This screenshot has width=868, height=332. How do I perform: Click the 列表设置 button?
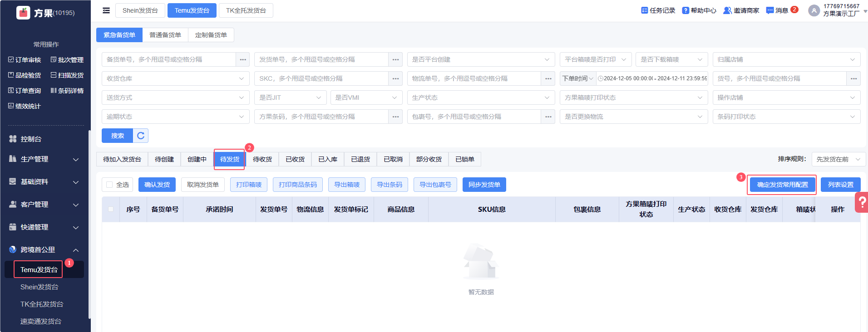coord(840,185)
